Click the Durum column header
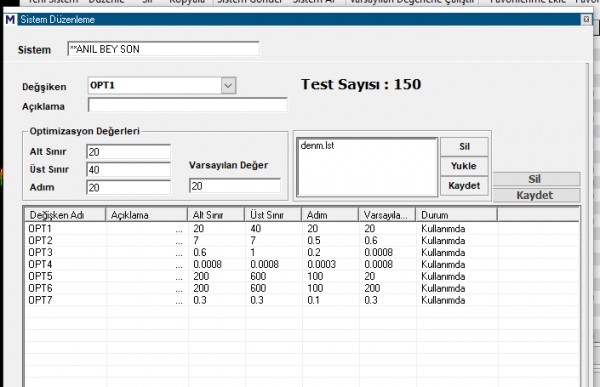The width and height of the screenshot is (600, 387). point(457,215)
